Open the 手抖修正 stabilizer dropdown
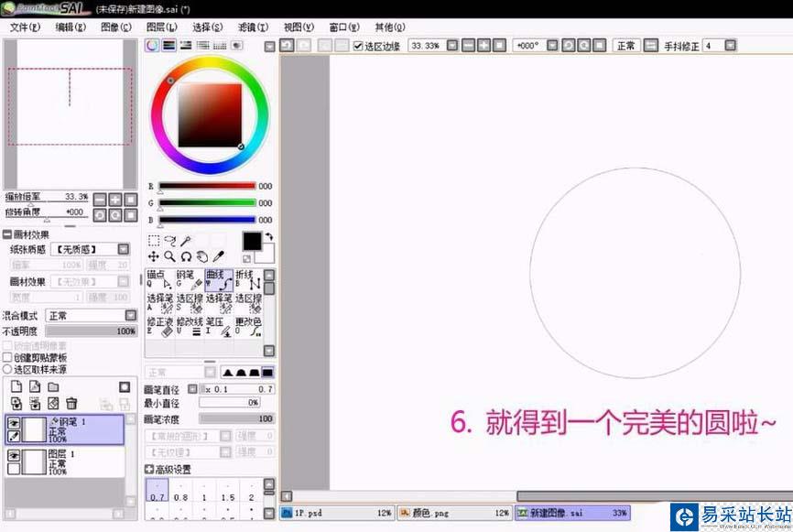Screen dimensions: 793x532 [731, 46]
